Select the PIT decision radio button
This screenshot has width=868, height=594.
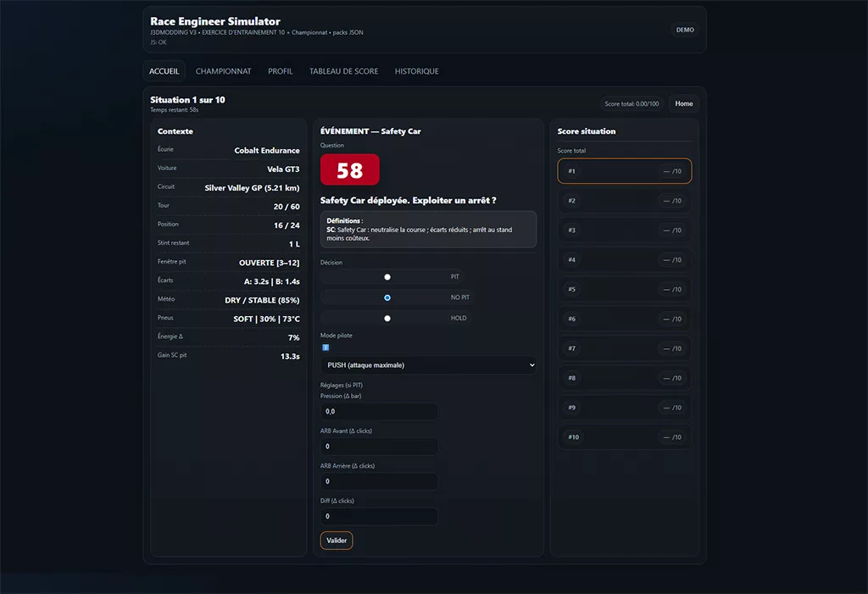[387, 277]
